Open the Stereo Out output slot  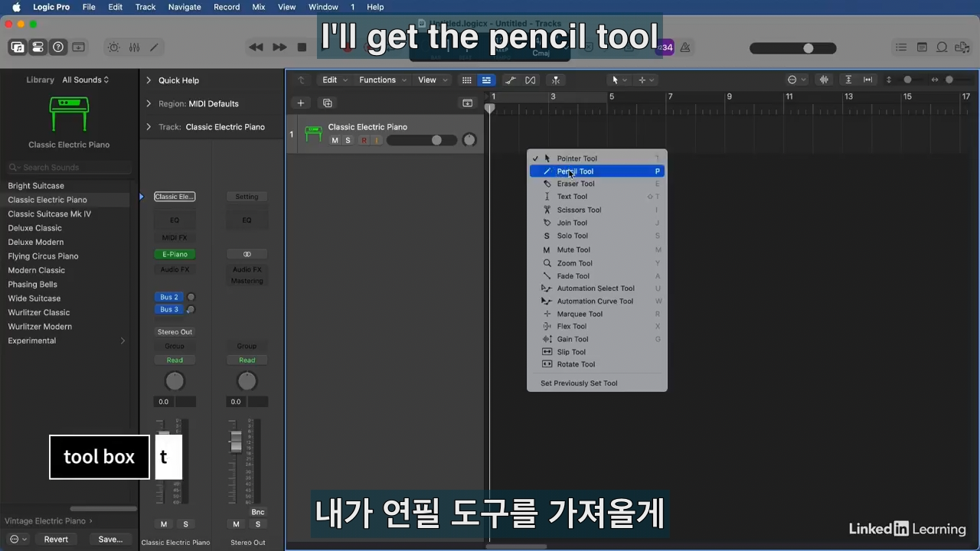pyautogui.click(x=175, y=332)
